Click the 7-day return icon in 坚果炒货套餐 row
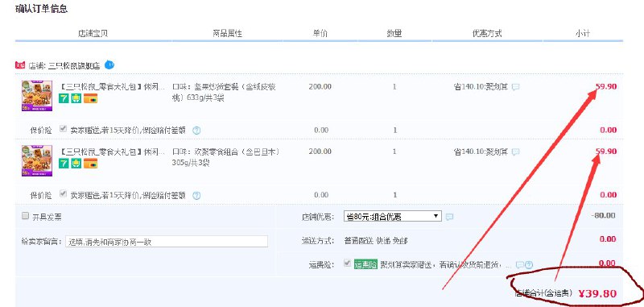The height and width of the screenshot is (307, 644). tap(64, 98)
